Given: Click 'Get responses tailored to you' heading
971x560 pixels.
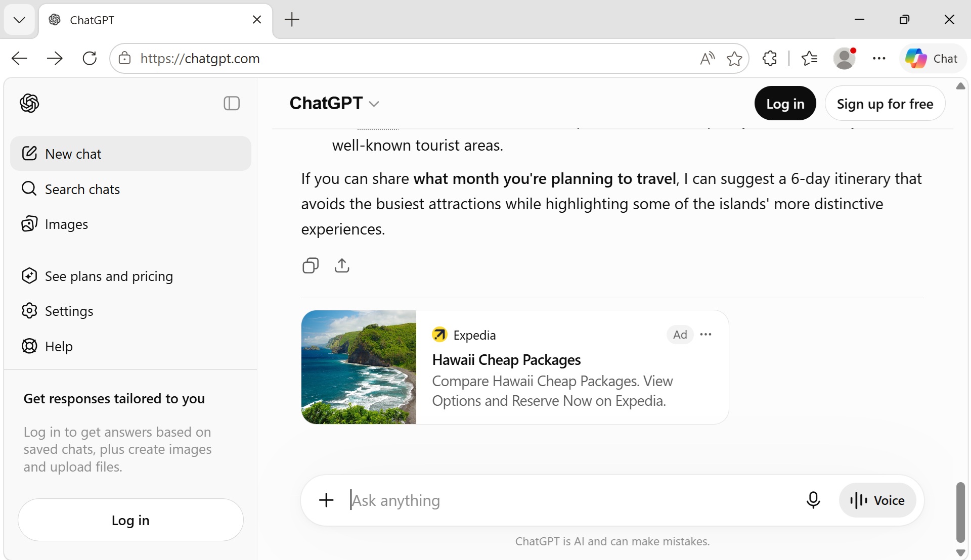Looking at the screenshot, I should (114, 398).
